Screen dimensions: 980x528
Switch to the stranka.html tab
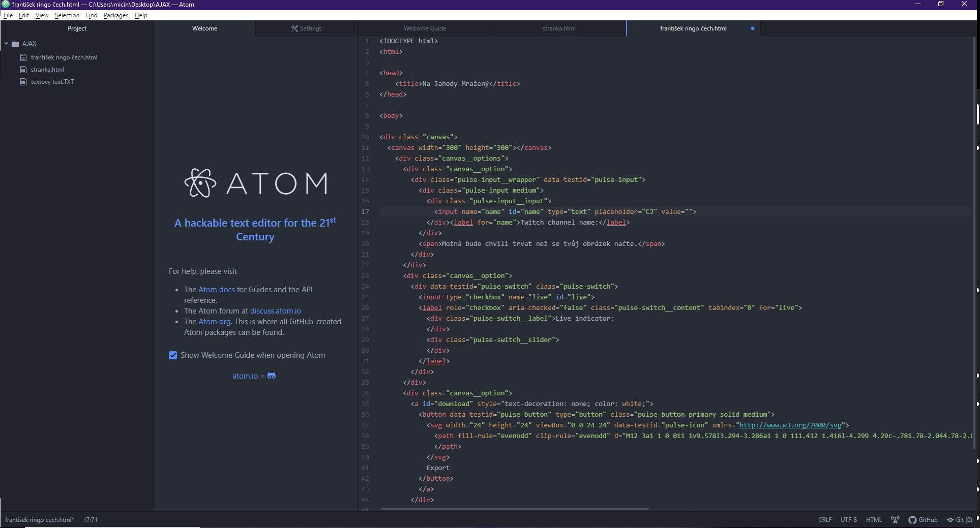[559, 28]
